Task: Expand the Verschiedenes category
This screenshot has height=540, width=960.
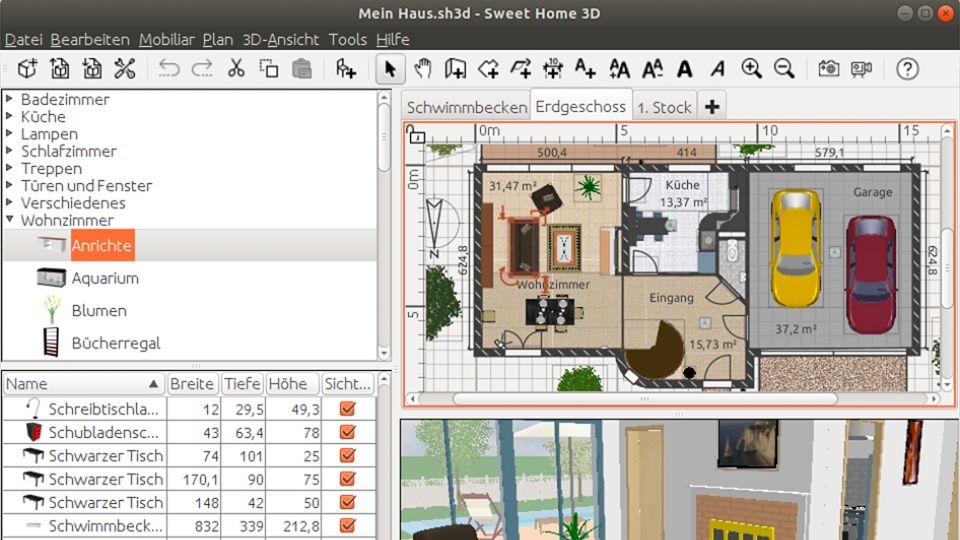Action: [9, 201]
